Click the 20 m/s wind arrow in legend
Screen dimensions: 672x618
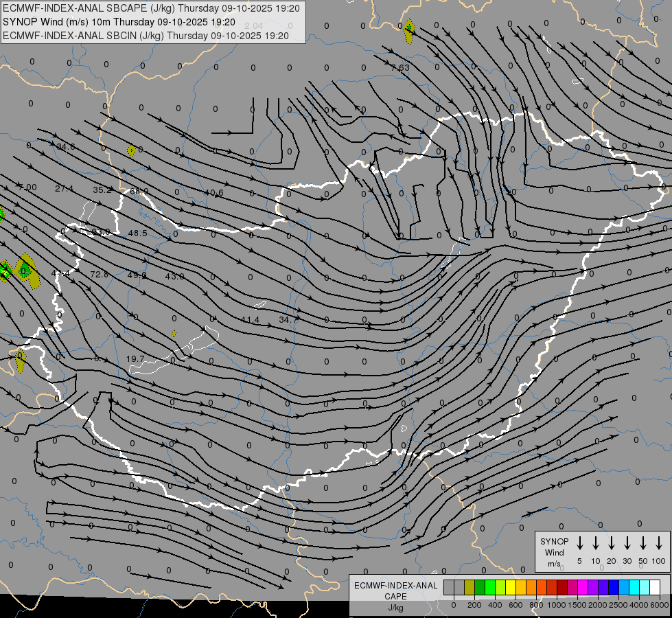[x=612, y=543]
